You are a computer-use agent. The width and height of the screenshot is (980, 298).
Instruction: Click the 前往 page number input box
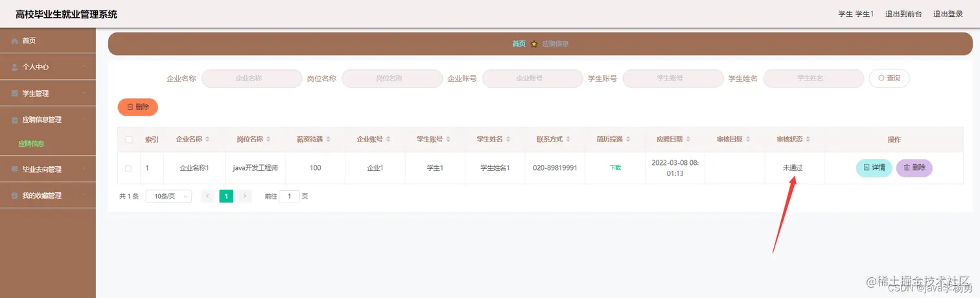tap(289, 196)
